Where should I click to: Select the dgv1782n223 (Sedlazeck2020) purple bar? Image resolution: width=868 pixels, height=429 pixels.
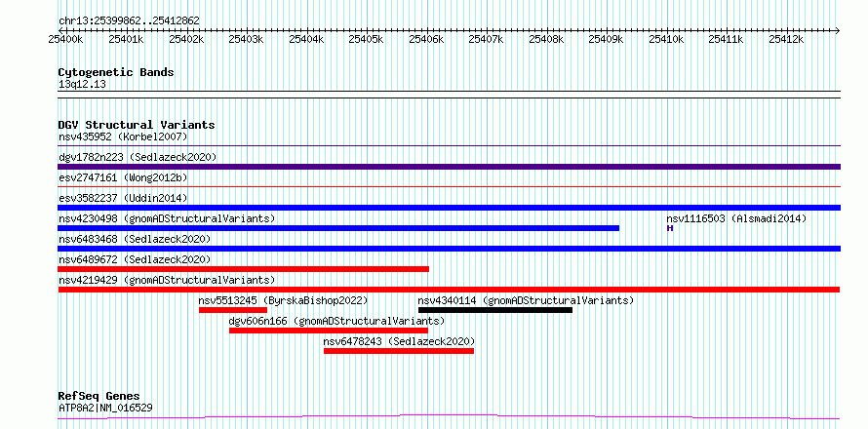click(x=449, y=167)
